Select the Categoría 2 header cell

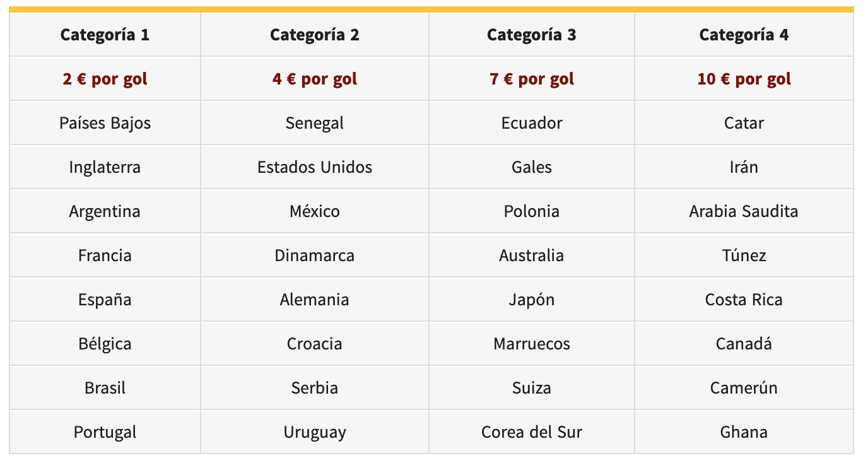pos(315,35)
